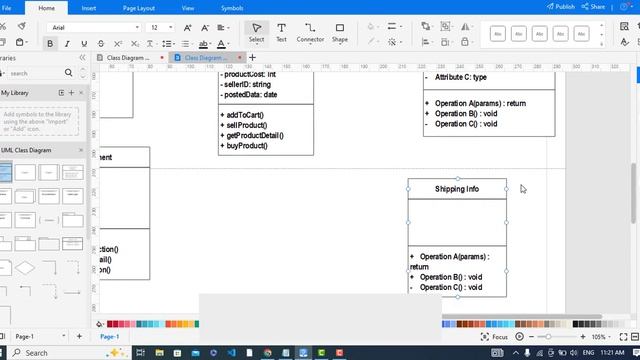Select the Select pointer tool
Image resolution: width=640 pixels, height=360 pixels.
(x=256, y=33)
